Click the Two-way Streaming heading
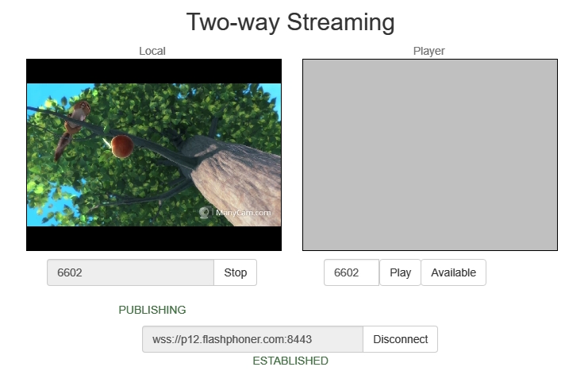This screenshot has width=588, height=390. tap(290, 22)
